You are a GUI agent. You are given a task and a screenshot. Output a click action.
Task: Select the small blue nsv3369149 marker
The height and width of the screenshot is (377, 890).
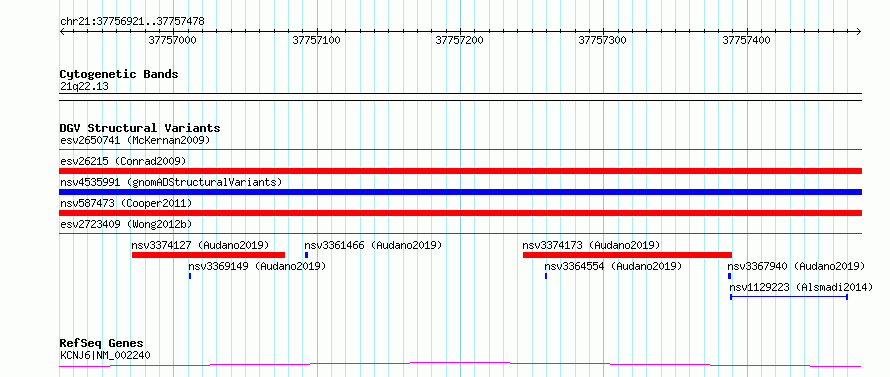click(x=190, y=276)
